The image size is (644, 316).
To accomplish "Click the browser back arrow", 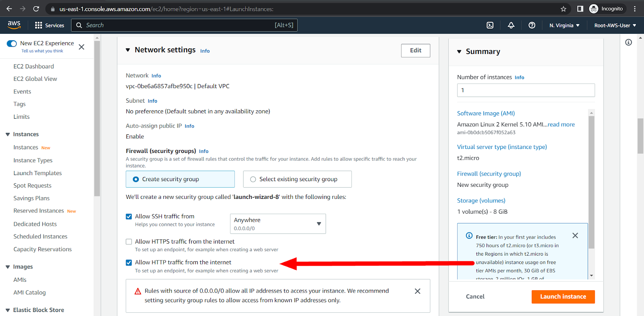I will point(9,8).
